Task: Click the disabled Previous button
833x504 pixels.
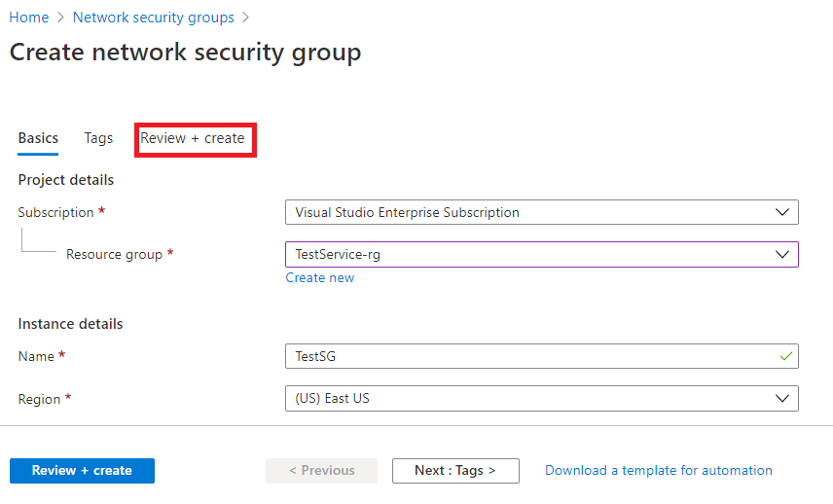Action: coord(321,470)
